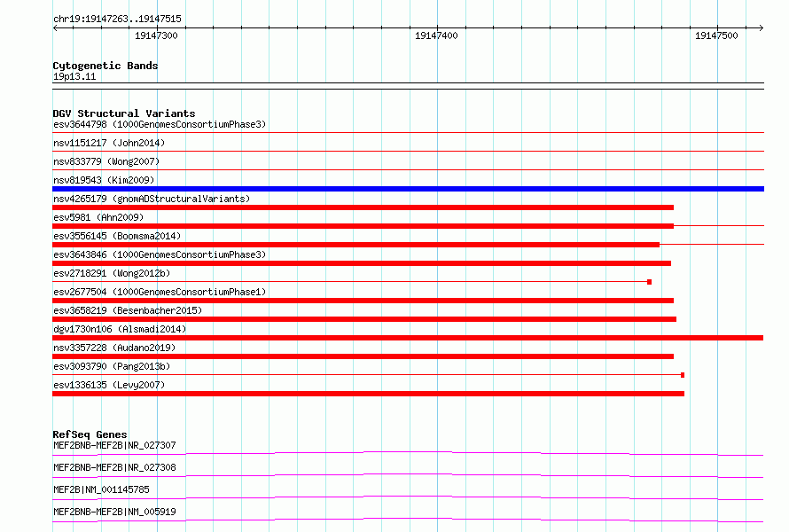Click the 19147500 ruler position label
Image resolution: width=789 pixels, height=532 pixels.
[716, 35]
